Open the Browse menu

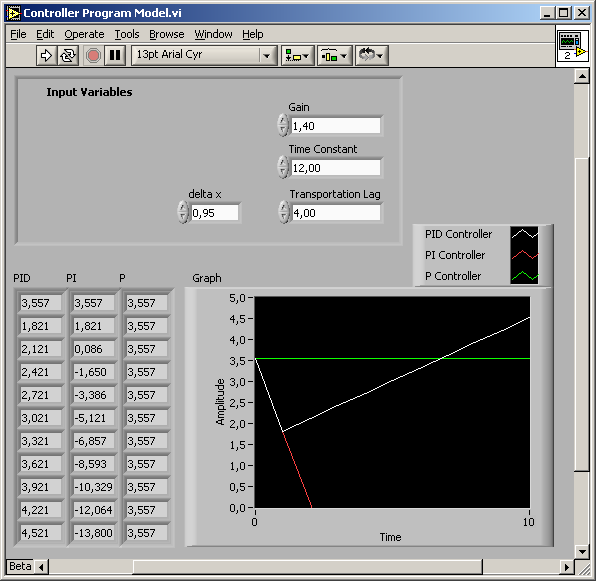(x=166, y=34)
